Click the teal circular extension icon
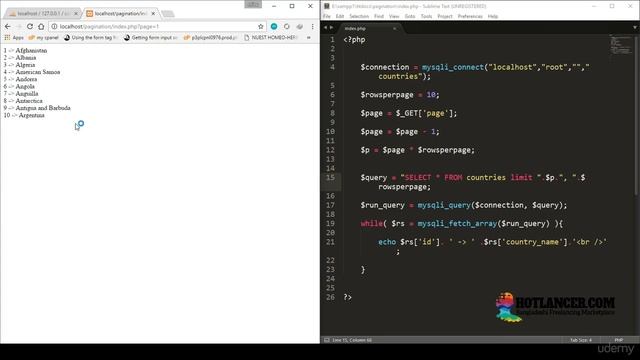This screenshot has height=360, width=640. coord(274,27)
